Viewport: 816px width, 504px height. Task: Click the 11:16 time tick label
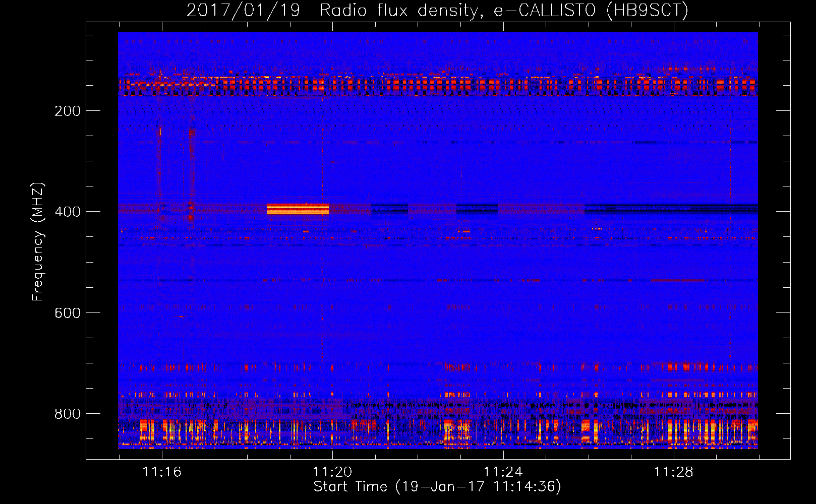[x=162, y=472]
